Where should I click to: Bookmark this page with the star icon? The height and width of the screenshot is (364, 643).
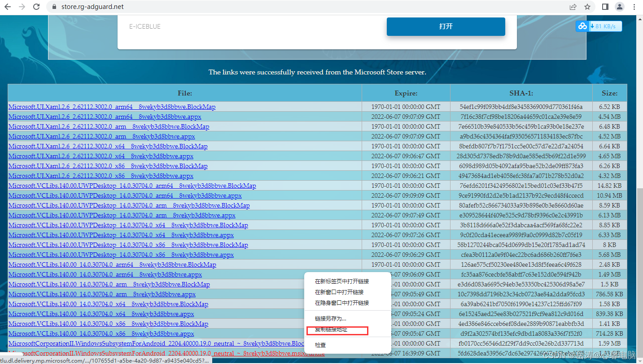coord(587,7)
